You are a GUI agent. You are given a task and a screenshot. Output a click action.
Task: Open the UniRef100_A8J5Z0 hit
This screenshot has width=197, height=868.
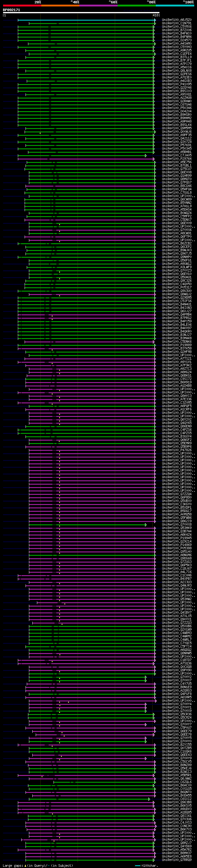pos(176,20)
